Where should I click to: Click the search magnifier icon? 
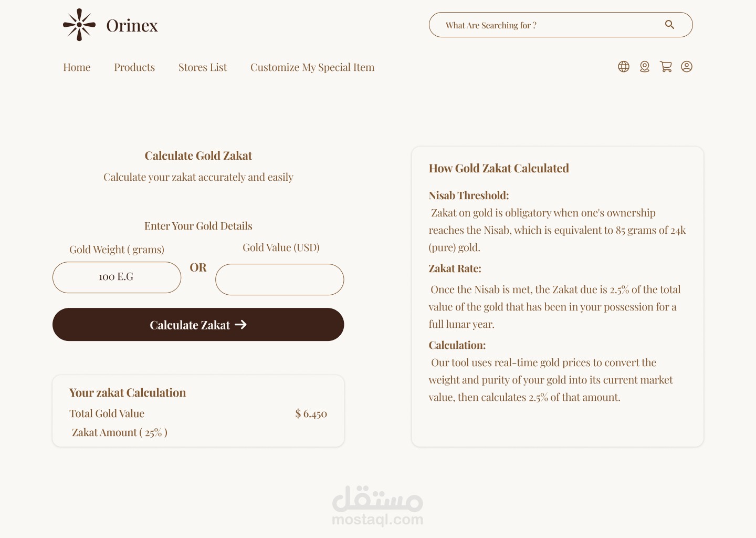pyautogui.click(x=669, y=24)
